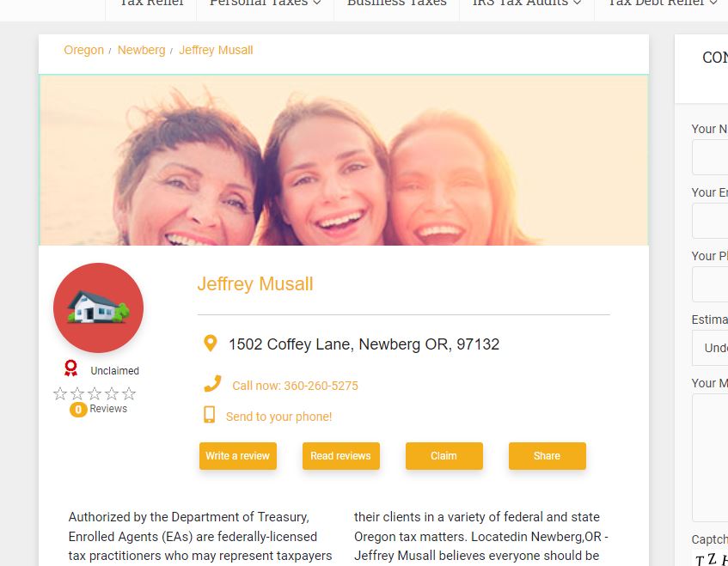Click the red house profile avatar
This screenshot has width=728, height=566.
click(x=99, y=308)
